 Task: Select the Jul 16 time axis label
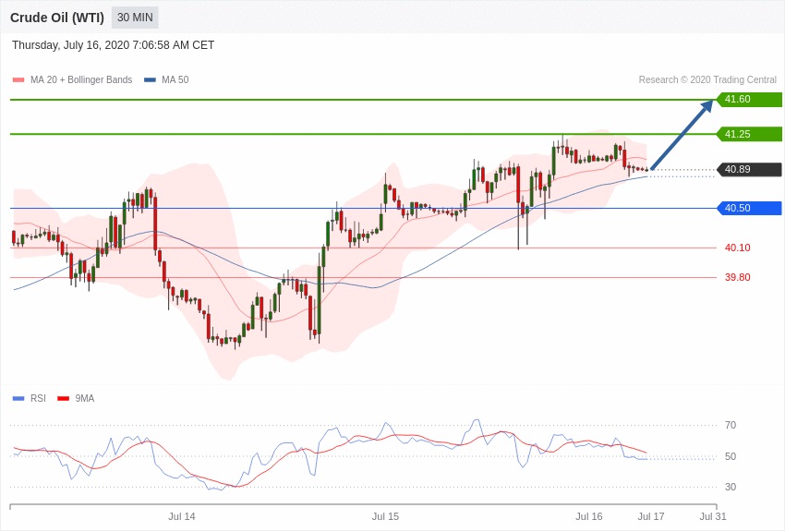pos(588,516)
